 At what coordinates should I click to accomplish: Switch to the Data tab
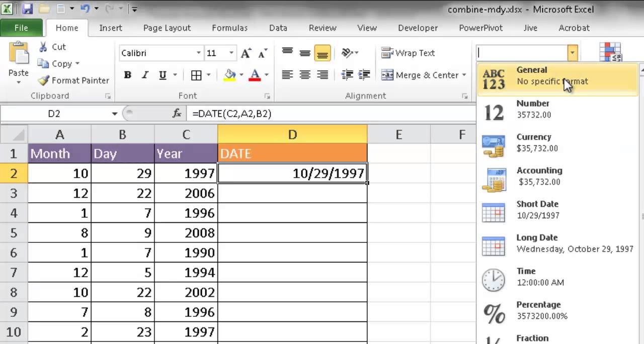pyautogui.click(x=278, y=28)
